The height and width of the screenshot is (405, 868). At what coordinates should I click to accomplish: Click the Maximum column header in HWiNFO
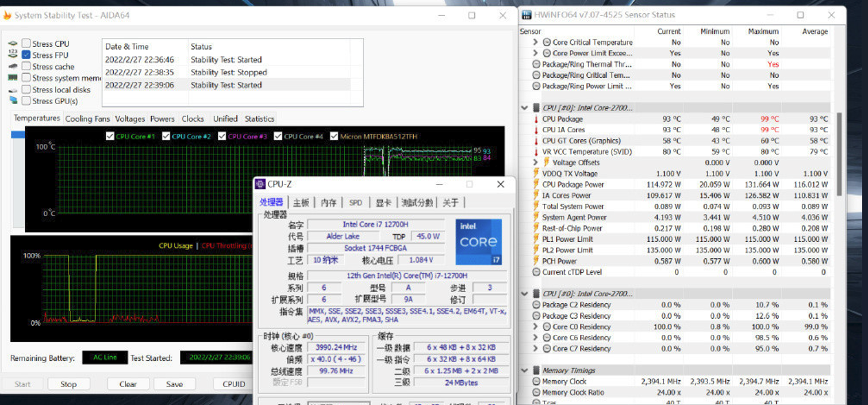(763, 32)
